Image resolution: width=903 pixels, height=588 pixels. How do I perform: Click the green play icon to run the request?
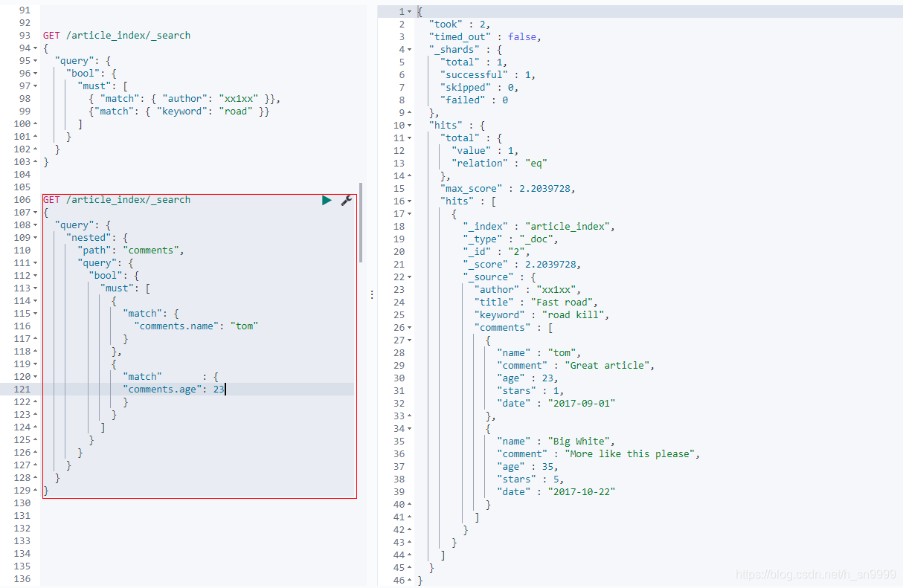point(326,199)
